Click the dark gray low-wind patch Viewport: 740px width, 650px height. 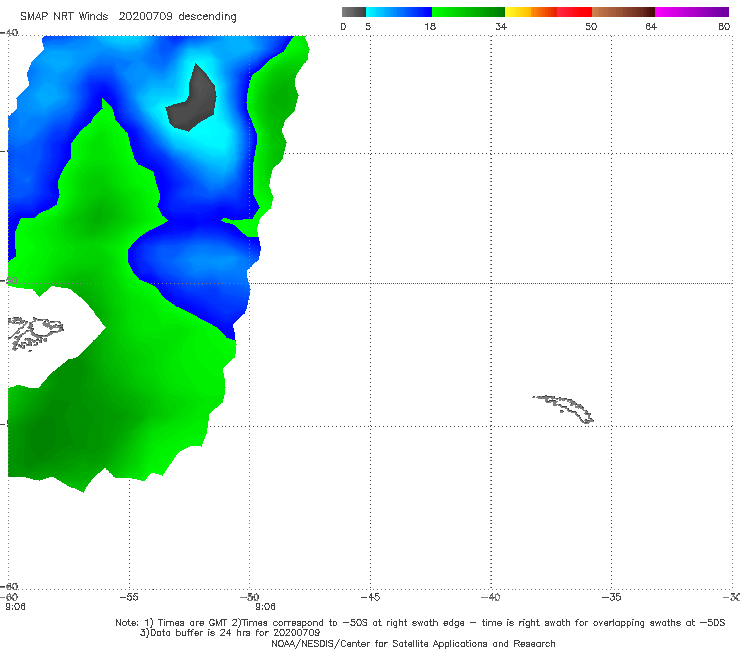pyautogui.click(x=193, y=99)
